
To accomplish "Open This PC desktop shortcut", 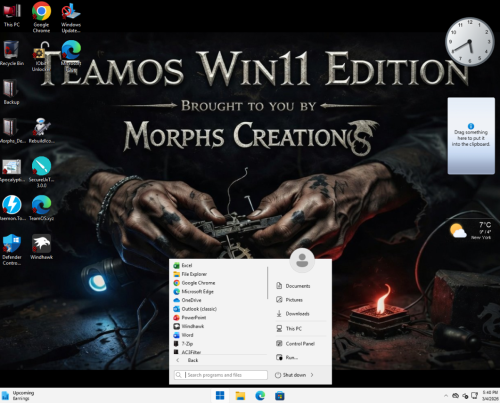I will (12, 15).
